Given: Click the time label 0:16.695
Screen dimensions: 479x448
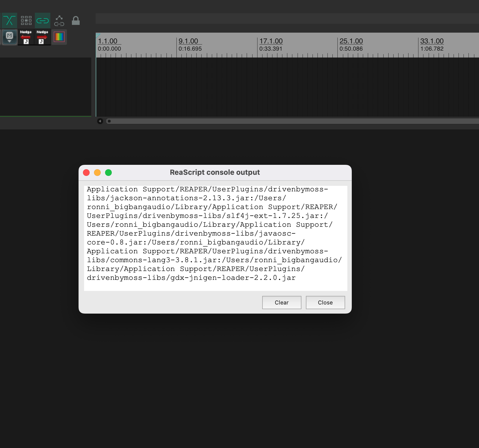Looking at the screenshot, I should [190, 49].
